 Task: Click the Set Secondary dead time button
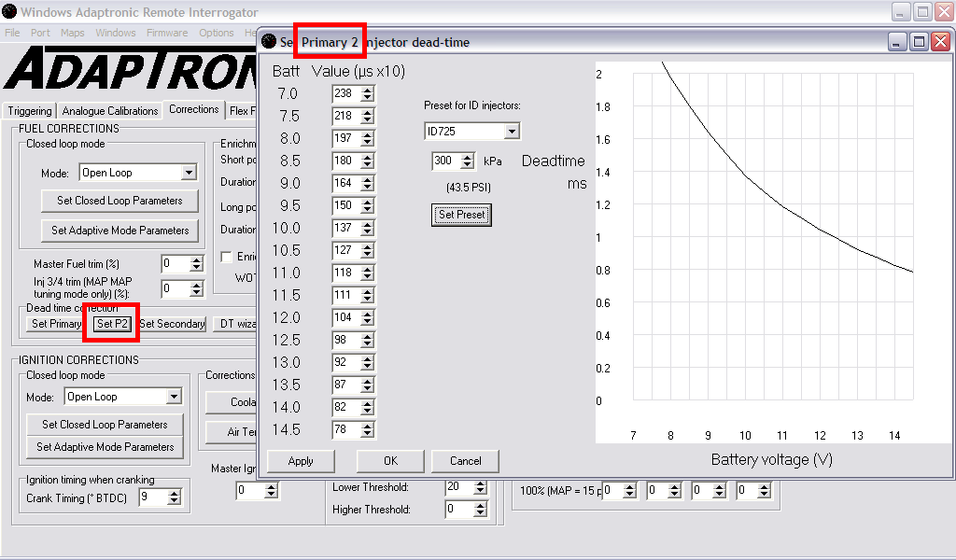(172, 324)
